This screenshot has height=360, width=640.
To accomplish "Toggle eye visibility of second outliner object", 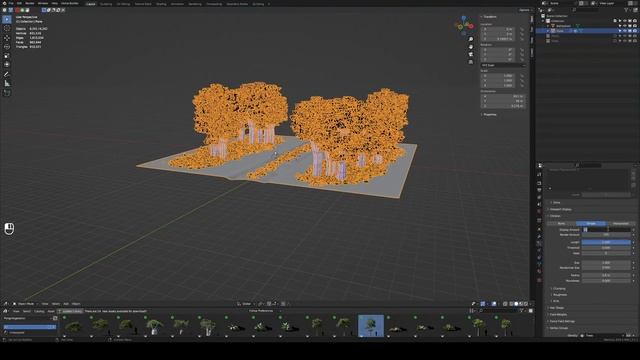I will point(624,26).
